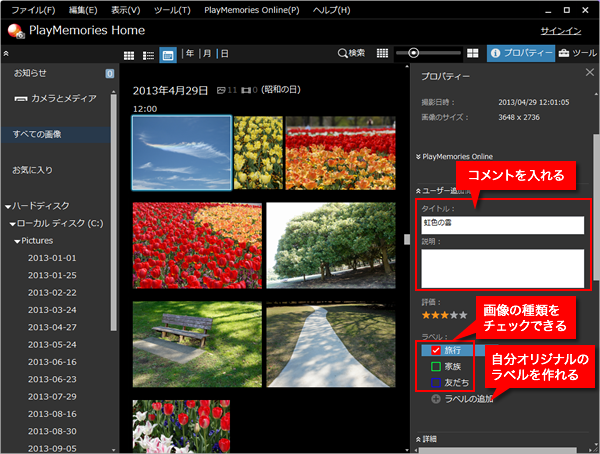This screenshot has height=454, width=600.
Task: Close the properties panel
Action: 589,74
